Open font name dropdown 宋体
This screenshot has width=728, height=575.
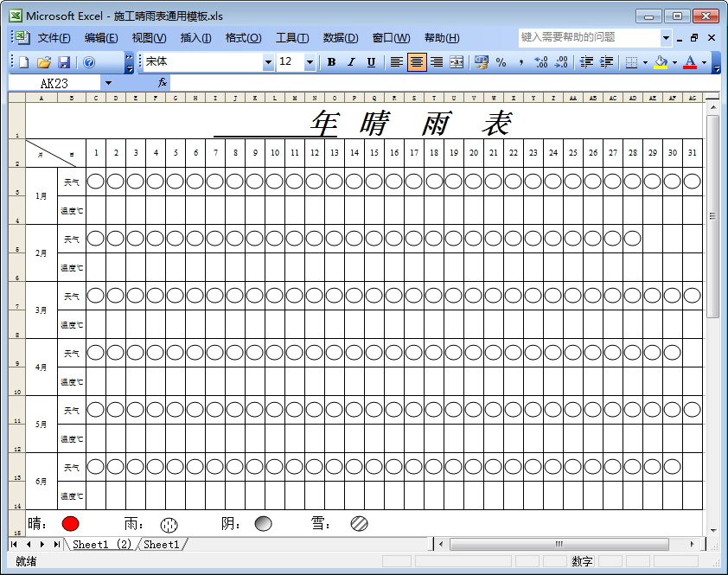[268, 62]
